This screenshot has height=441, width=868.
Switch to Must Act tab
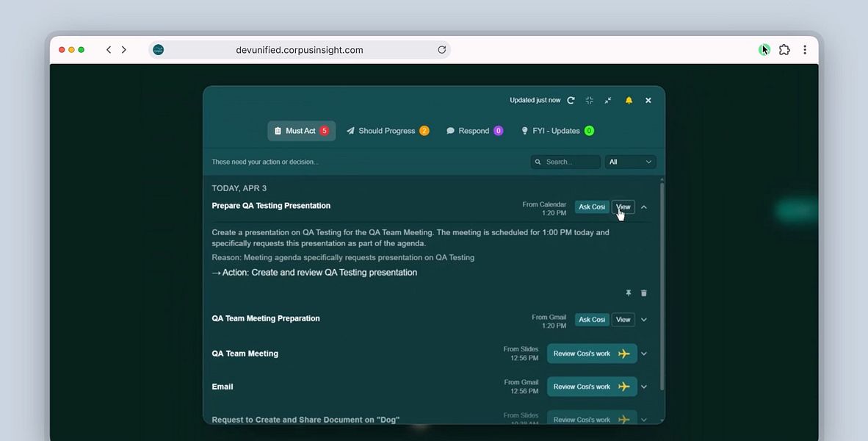(302, 131)
